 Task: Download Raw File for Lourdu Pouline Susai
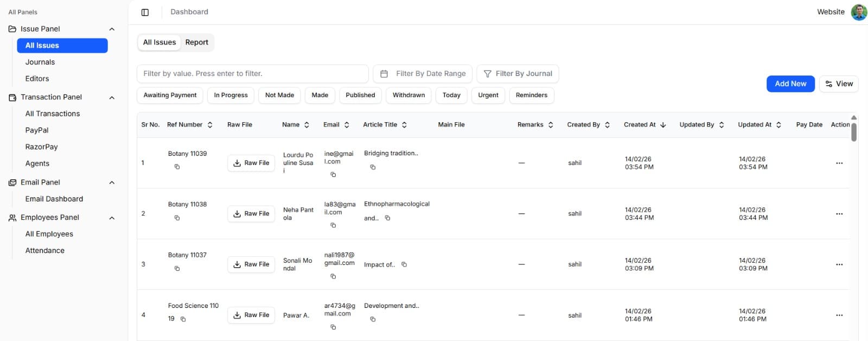point(251,163)
